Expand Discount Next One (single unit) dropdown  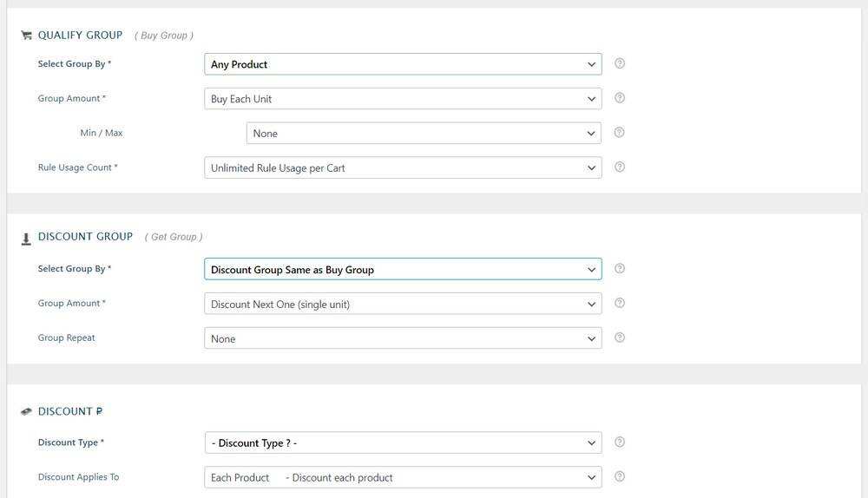pos(403,305)
